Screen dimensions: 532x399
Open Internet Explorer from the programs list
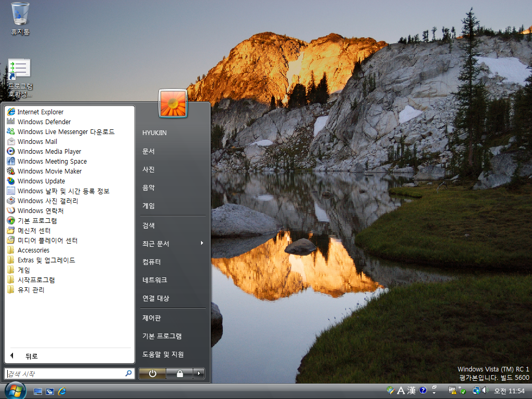click(x=70, y=112)
